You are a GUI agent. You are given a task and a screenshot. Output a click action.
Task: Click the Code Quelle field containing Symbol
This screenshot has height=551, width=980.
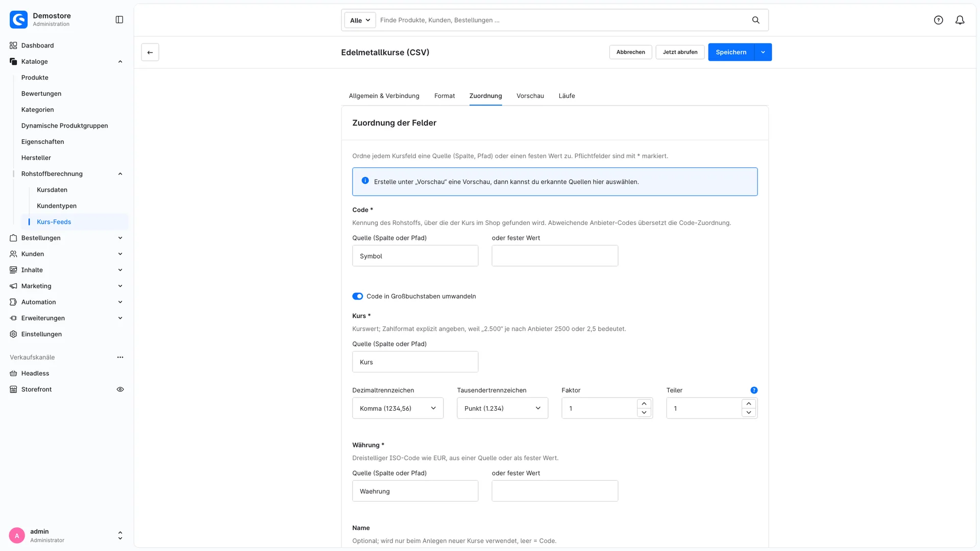coord(415,256)
